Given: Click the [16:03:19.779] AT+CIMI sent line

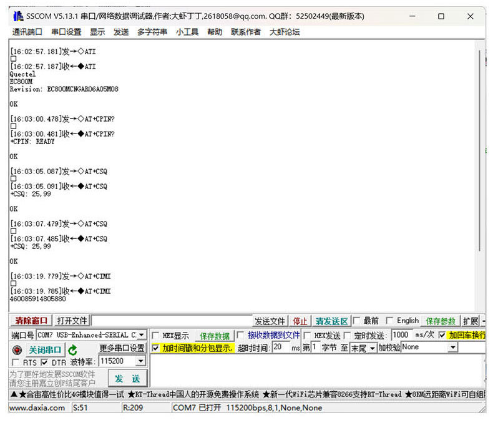Looking at the screenshot, I should coord(61,276).
